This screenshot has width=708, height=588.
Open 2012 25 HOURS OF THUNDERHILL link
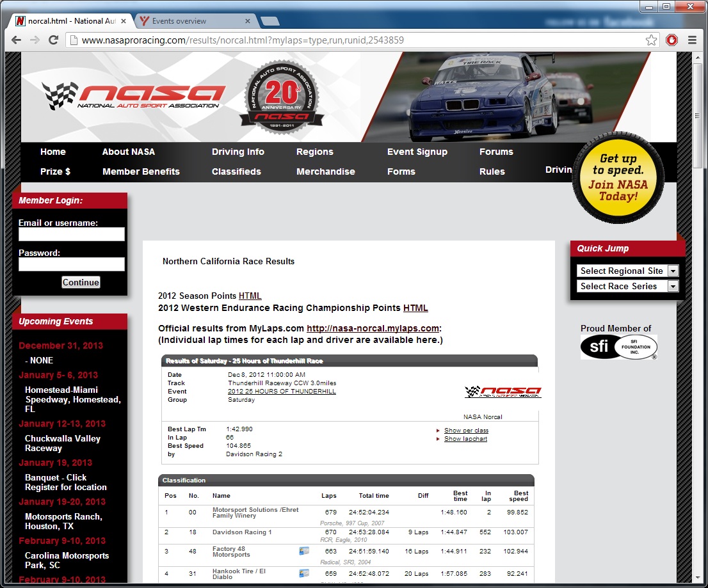coord(282,391)
